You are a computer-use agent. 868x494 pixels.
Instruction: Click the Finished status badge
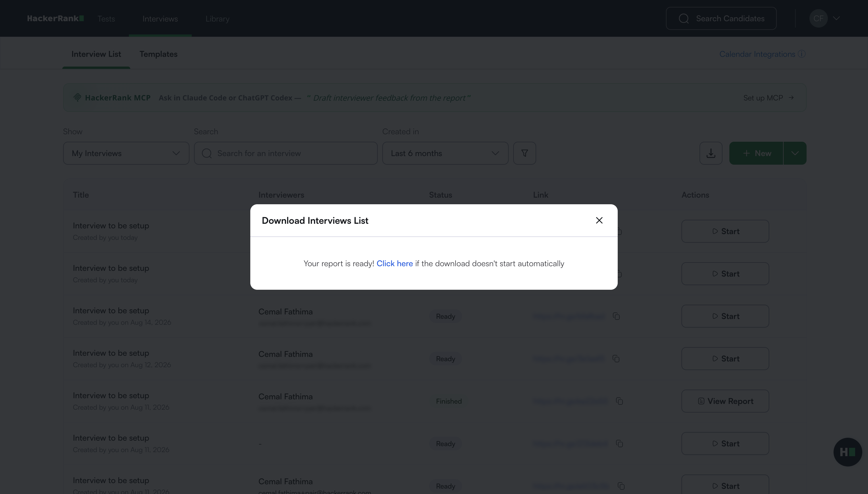coord(449,401)
